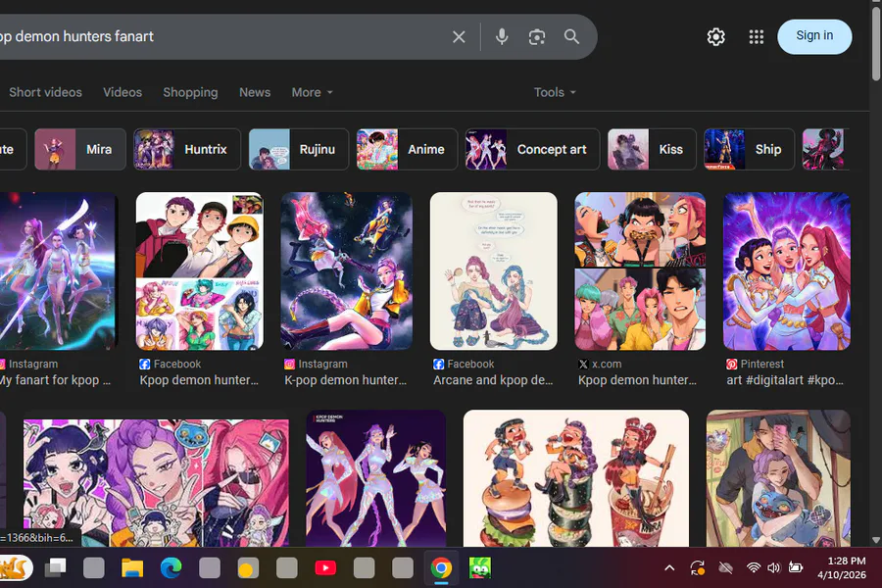
Task: Open Pinterest 'art #digitalart' thumbnail
Action: point(786,271)
